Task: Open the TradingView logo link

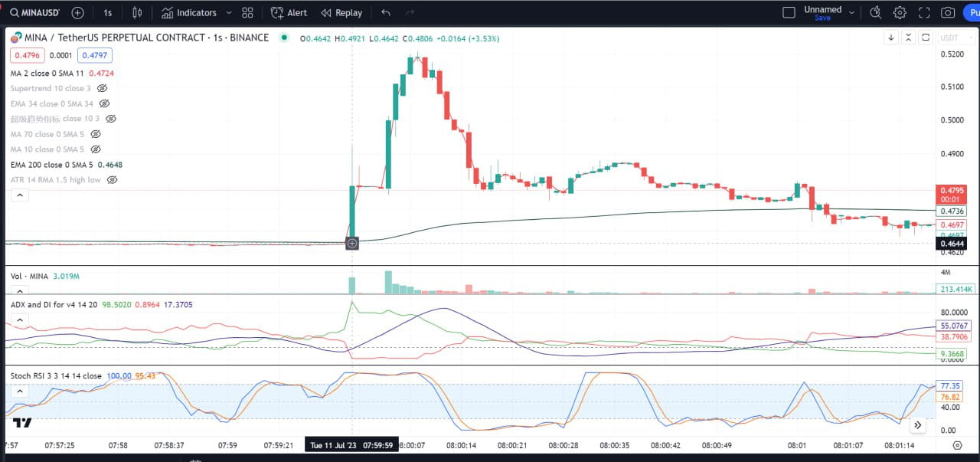Action: [x=22, y=422]
